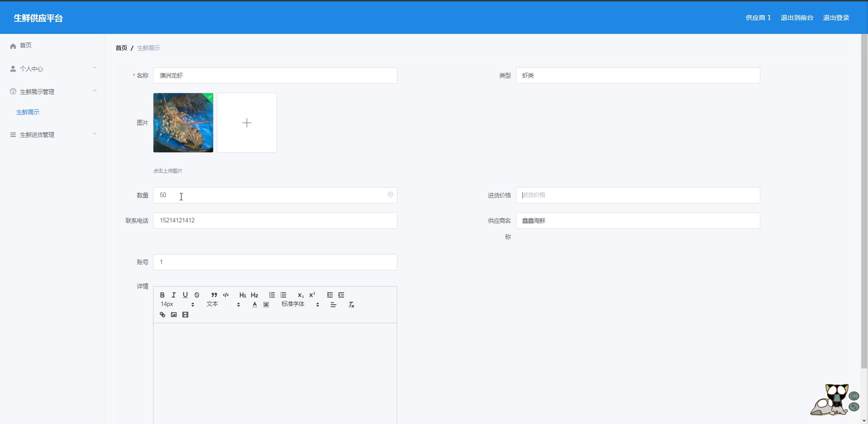
Task: Focus the 数量 field showing 50
Action: point(275,195)
